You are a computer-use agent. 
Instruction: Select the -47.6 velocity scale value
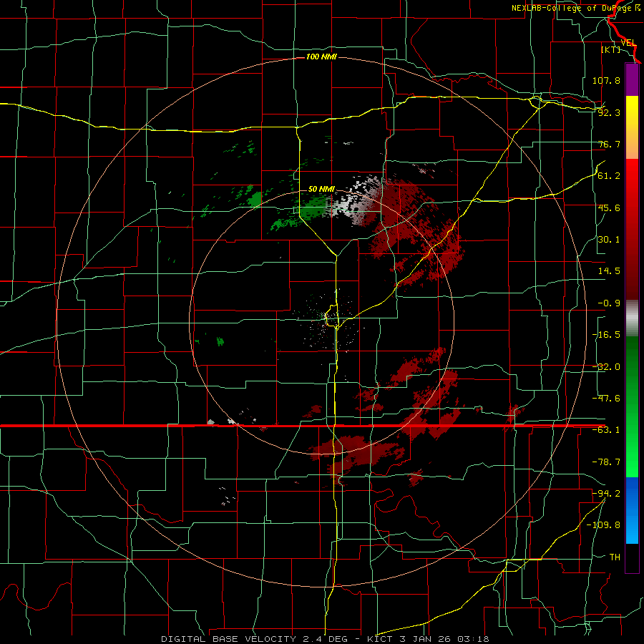(606, 399)
